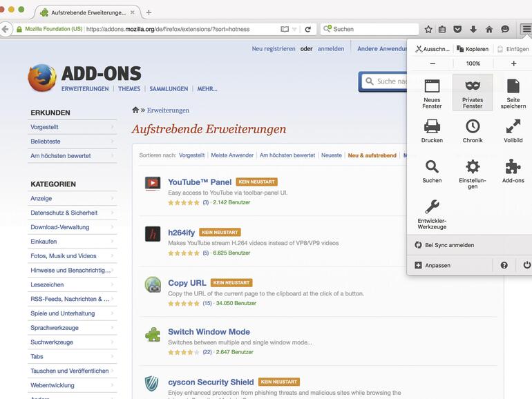This screenshot has width=532, height=399.
Task: Select the THEMES navigation tab
Action: [x=129, y=89]
